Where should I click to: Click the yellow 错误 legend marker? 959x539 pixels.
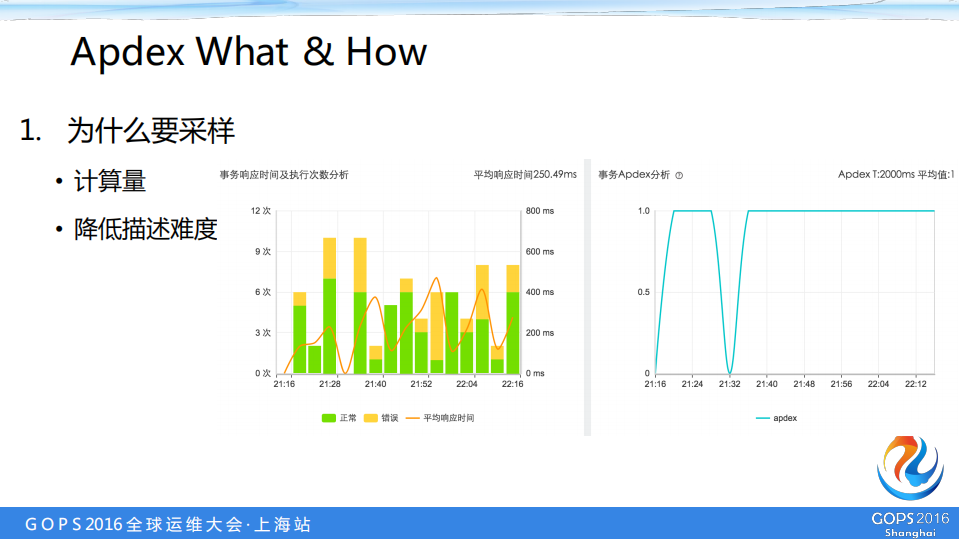[370, 418]
